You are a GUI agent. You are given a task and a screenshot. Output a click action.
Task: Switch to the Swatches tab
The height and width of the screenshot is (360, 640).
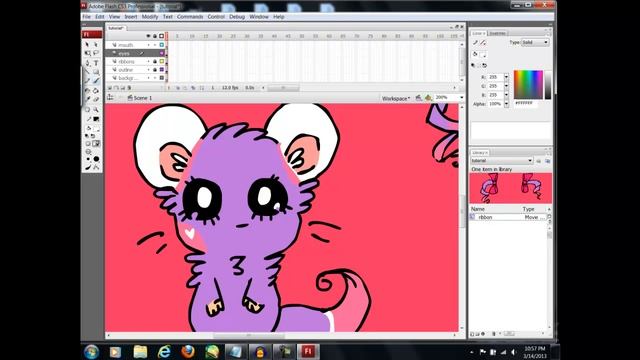click(498, 33)
